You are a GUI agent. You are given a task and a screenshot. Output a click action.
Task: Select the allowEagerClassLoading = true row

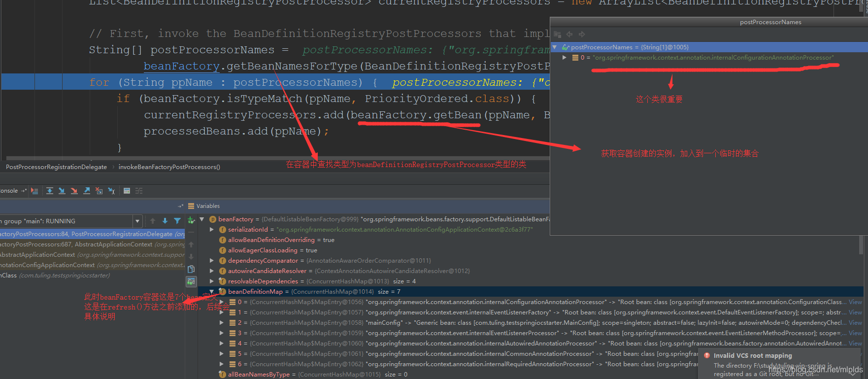tap(268, 250)
